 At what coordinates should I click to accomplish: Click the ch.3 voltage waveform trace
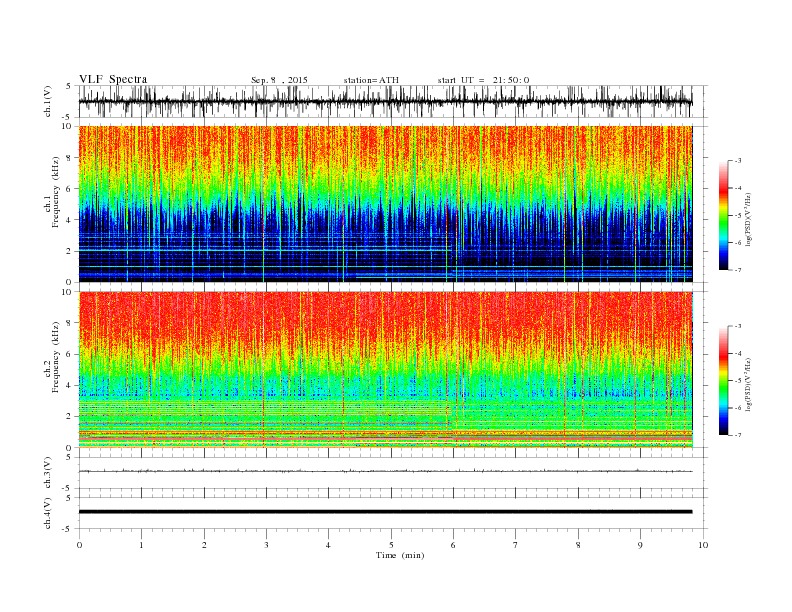[385, 471]
